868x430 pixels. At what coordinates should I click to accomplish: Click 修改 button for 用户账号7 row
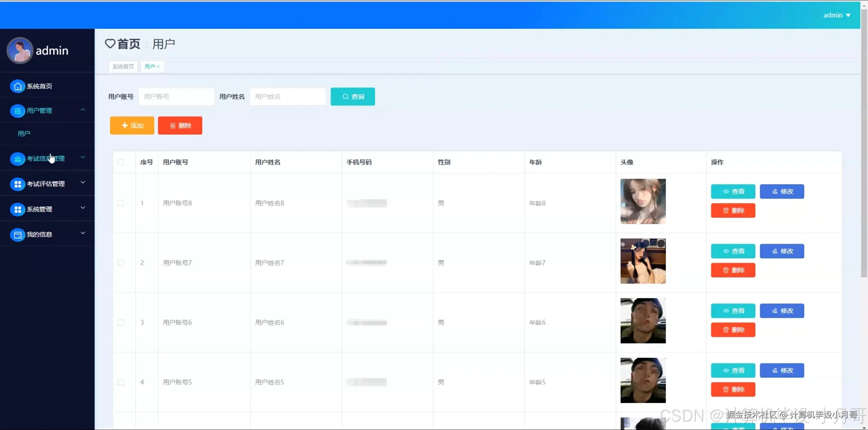782,251
